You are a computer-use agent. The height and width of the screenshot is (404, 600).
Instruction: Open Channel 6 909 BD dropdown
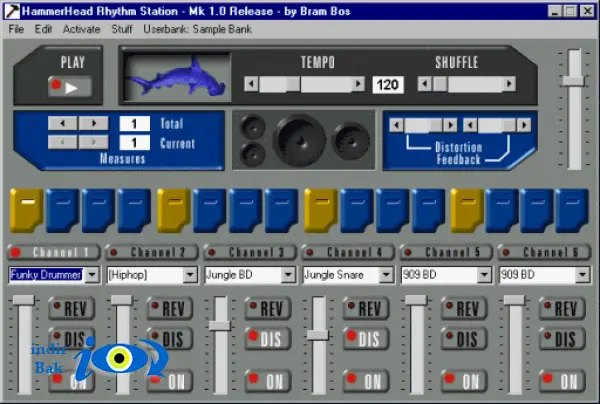coord(582,275)
